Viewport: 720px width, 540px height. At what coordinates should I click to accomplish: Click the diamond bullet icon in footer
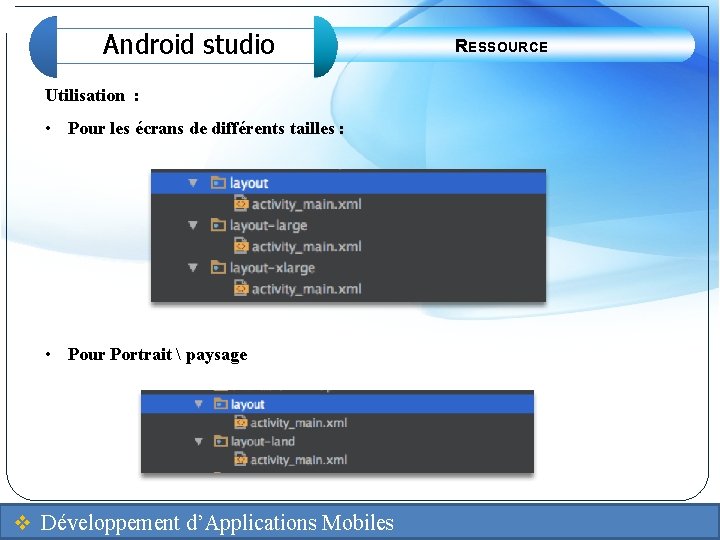tap(22, 523)
